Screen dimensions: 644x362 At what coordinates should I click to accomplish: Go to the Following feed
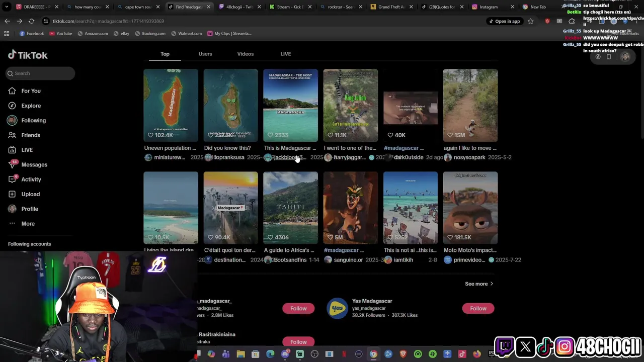pos(27,120)
